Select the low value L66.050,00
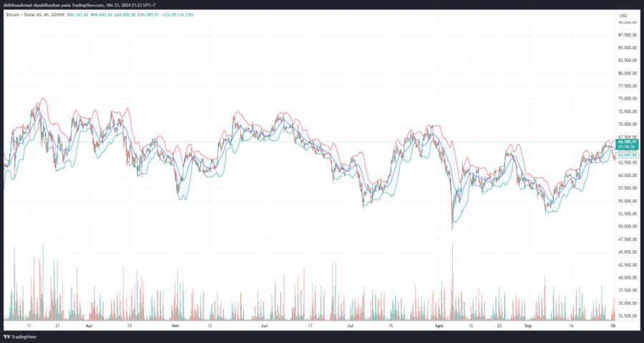Image resolution: width=644 pixels, height=343 pixels. pos(125,15)
